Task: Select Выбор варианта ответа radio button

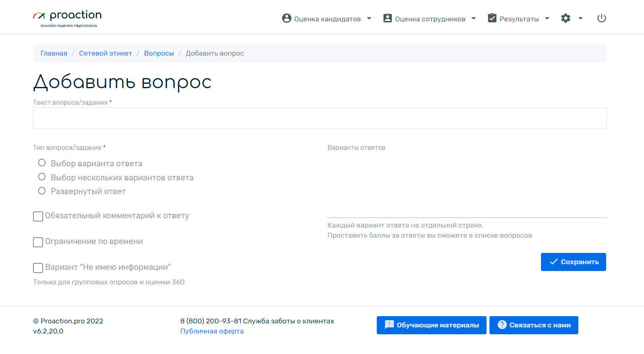Action: click(x=42, y=163)
